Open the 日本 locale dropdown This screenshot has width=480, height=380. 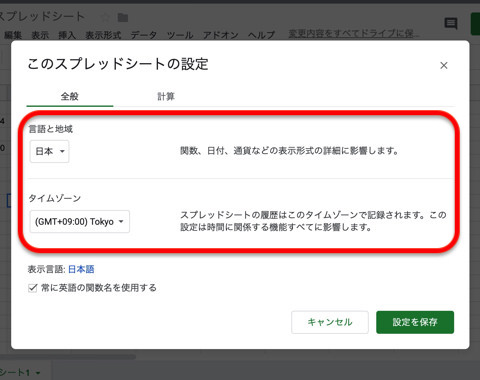[50, 151]
